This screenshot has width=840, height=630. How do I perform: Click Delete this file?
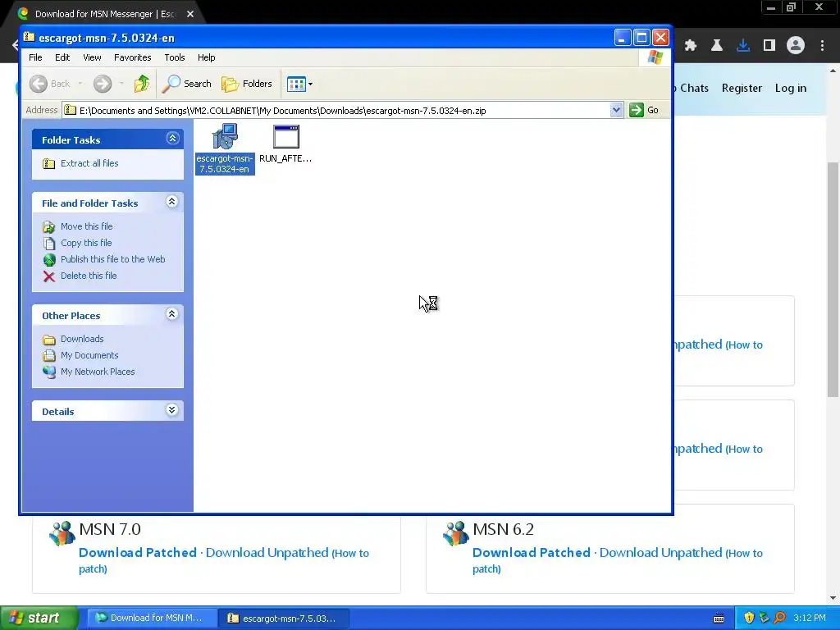(x=89, y=276)
